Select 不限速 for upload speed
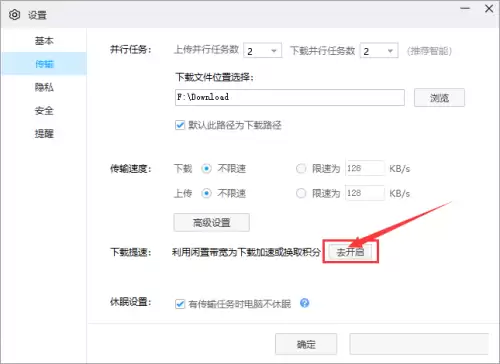The image size is (500, 364). pos(206,193)
